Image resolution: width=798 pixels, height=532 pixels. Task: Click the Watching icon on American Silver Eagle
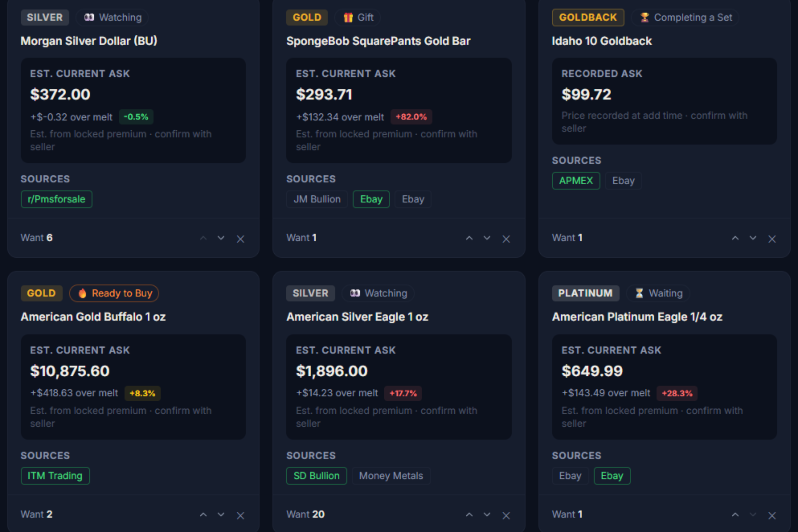click(355, 293)
